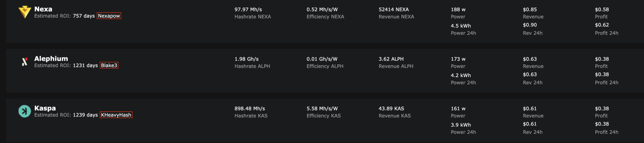Click Alephium 4.2 kWh power 24h value
Screen dimensions: 644x143
coord(461,75)
